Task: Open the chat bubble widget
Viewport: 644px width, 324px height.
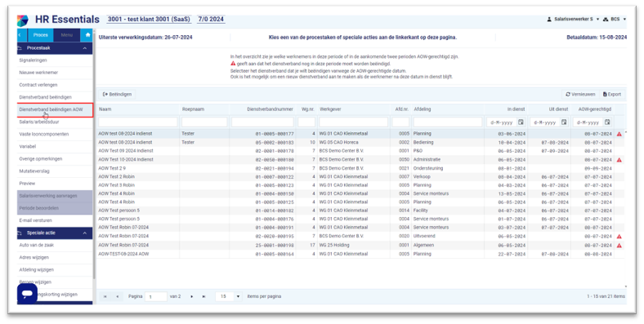Action: [27, 294]
